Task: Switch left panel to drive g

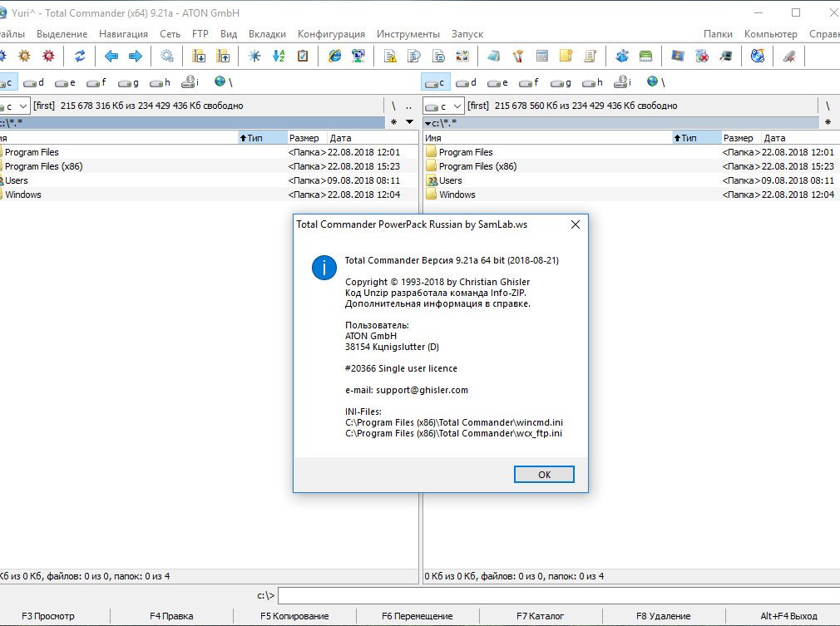Action: (128, 82)
